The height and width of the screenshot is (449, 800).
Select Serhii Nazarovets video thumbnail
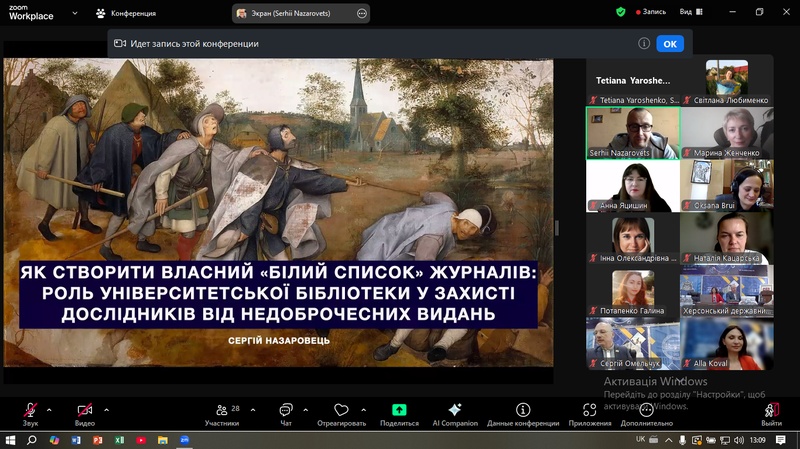pos(633,133)
